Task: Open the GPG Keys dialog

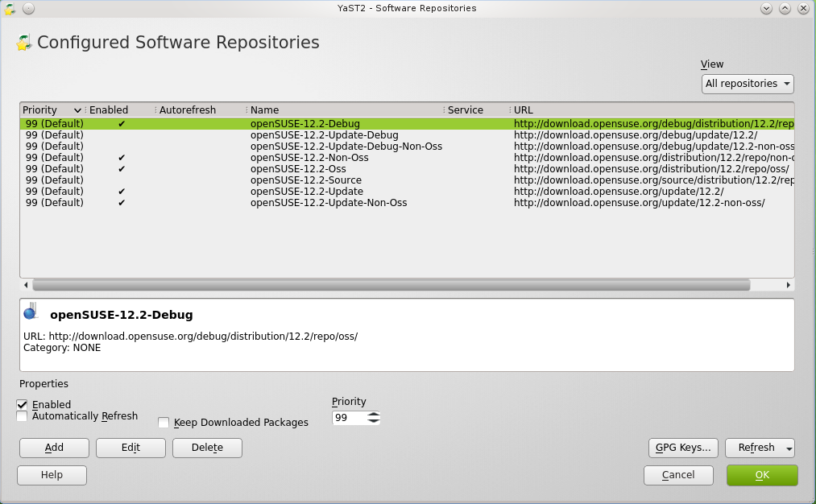Action: point(683,448)
